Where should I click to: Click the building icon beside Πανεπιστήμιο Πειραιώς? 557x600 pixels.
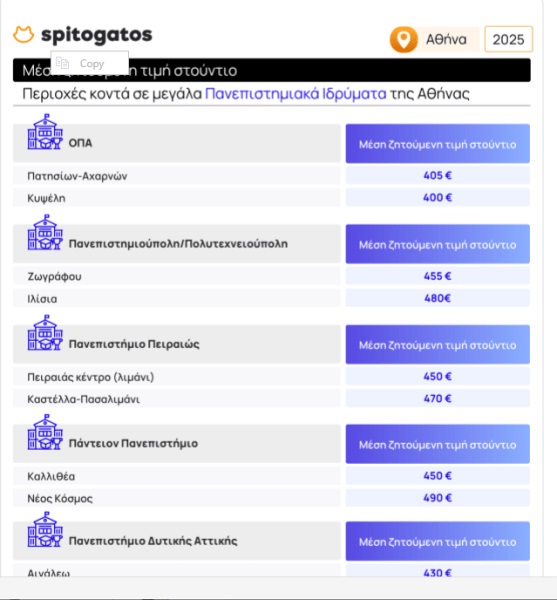point(45,333)
